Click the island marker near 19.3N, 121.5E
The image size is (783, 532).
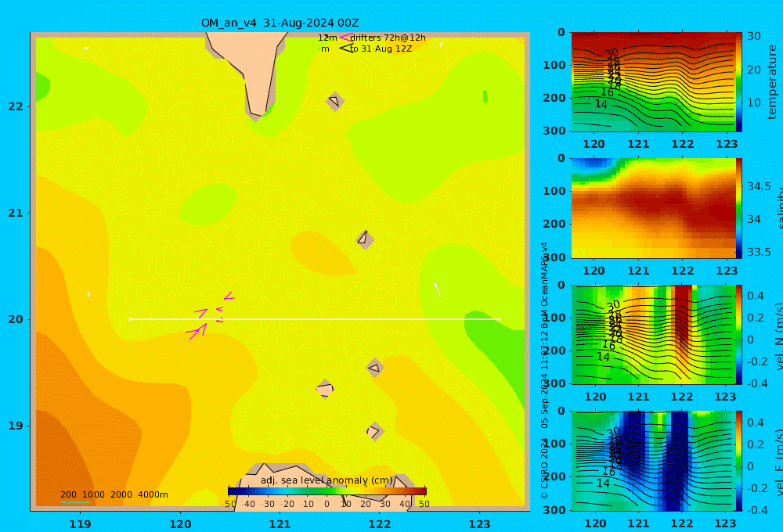[325, 389]
